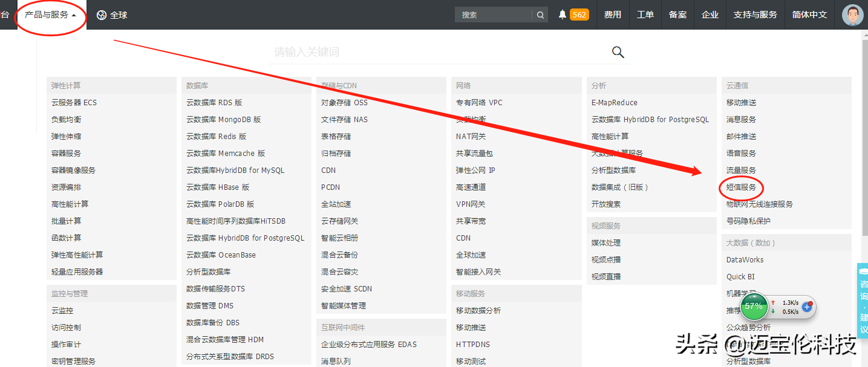This screenshot has width=868, height=367.
Task: Expand the 产品与服务 dropdown menu
Action: (51, 15)
